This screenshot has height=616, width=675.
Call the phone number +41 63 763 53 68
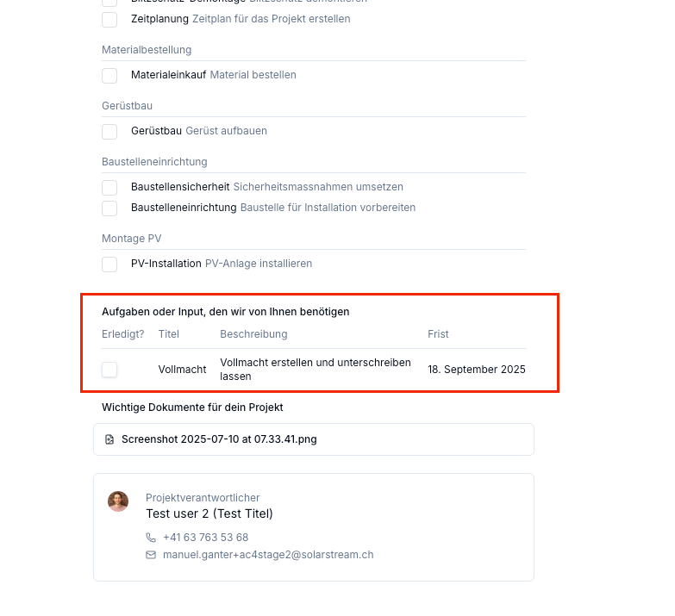tap(206, 538)
